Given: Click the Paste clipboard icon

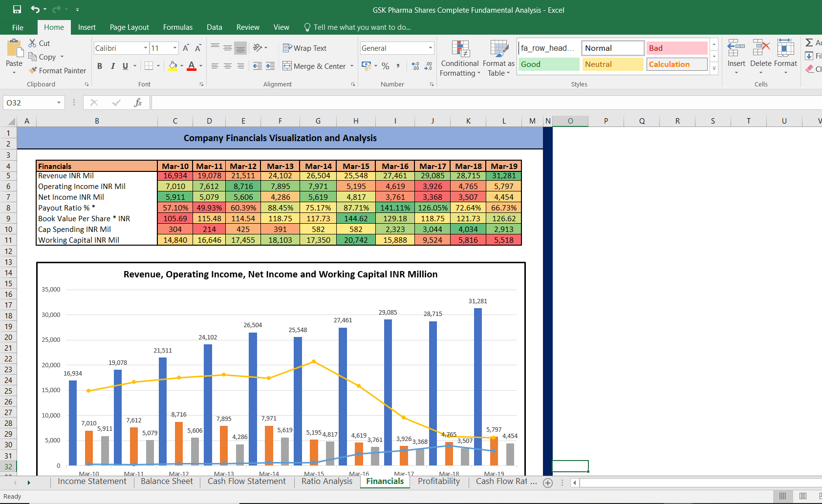Looking at the screenshot, I should (x=14, y=49).
